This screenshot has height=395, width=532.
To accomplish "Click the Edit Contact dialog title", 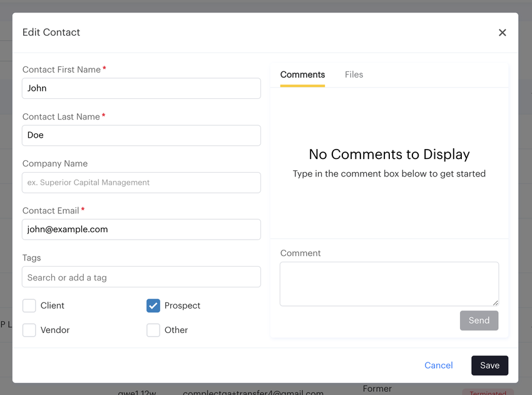I will [51, 33].
